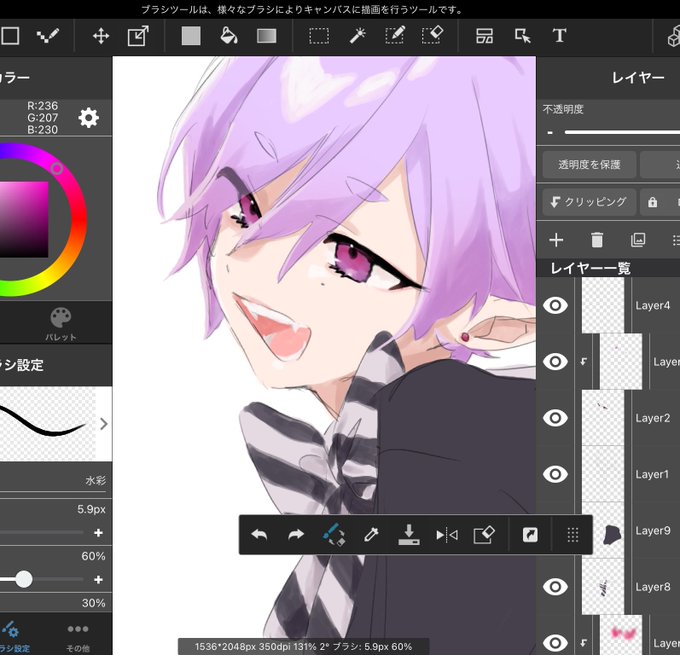Open the パレット palette tab
This screenshot has height=655, width=680.
click(61, 324)
